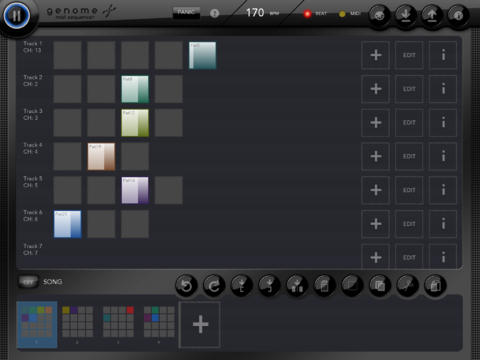The image size is (480, 360).
Task: Redo the last action
Action: 214,285
